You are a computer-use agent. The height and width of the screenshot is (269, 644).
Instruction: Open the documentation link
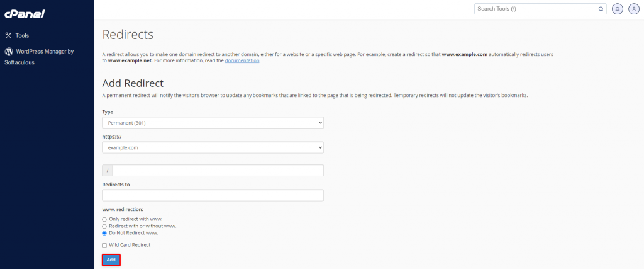(242, 61)
